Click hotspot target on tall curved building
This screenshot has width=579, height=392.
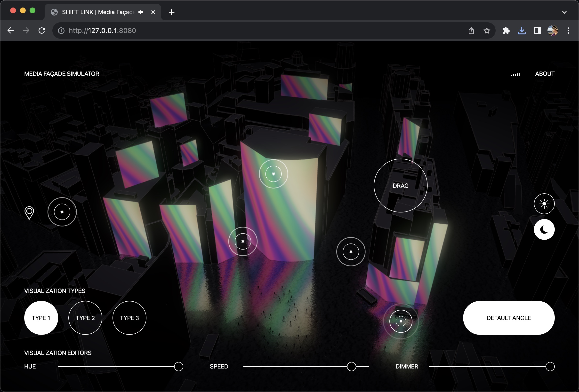coord(273,174)
